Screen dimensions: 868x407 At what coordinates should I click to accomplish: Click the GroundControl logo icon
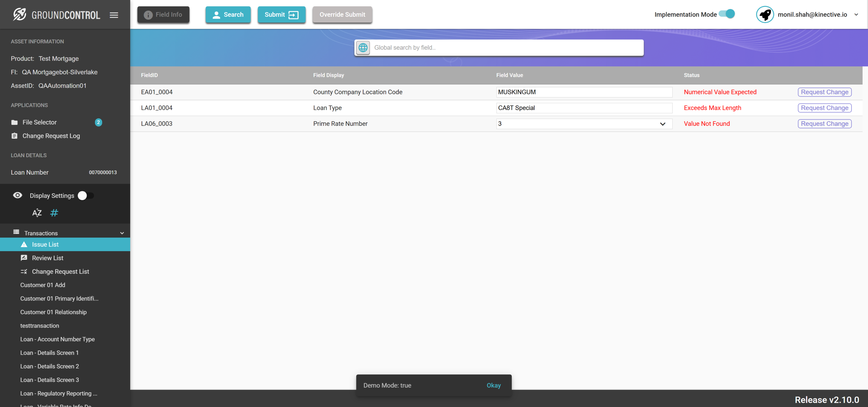pos(20,15)
